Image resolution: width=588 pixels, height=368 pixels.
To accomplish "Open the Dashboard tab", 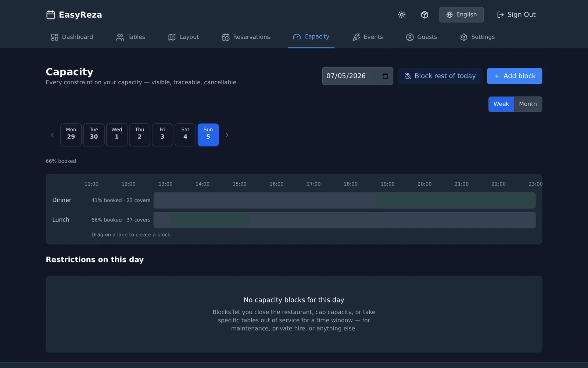I will tap(72, 37).
